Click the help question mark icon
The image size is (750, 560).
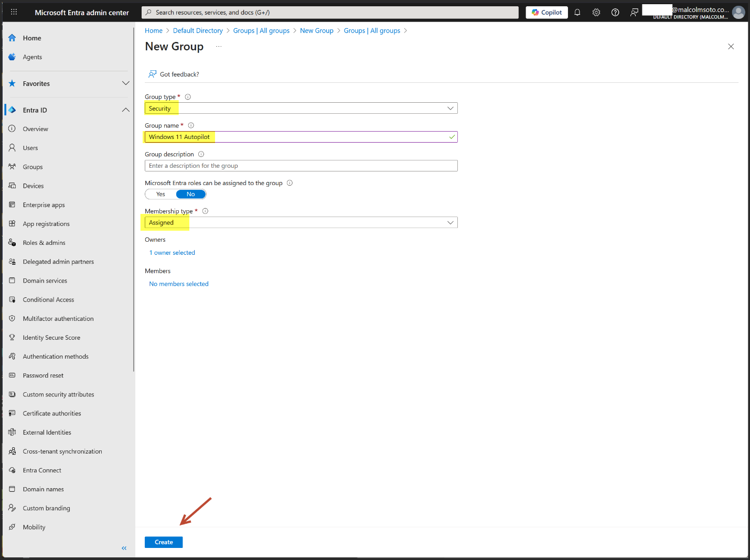click(615, 13)
